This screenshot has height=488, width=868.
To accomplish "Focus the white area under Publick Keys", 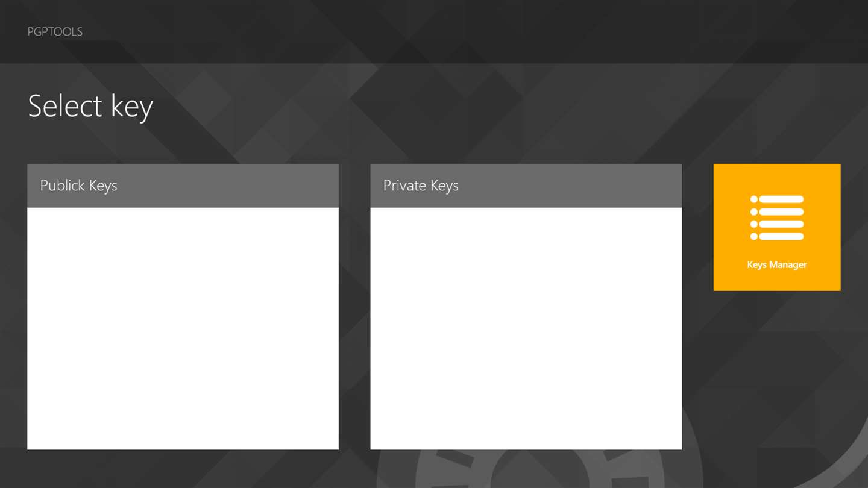I will click(183, 328).
